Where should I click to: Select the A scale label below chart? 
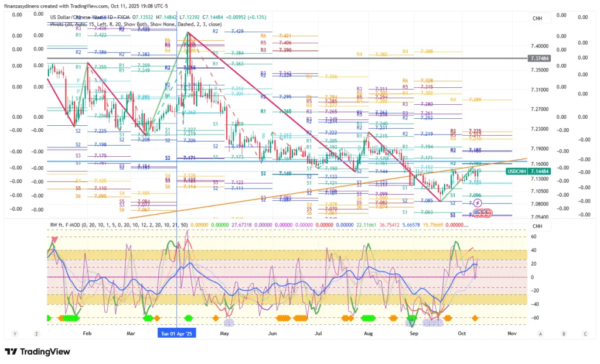540,334
